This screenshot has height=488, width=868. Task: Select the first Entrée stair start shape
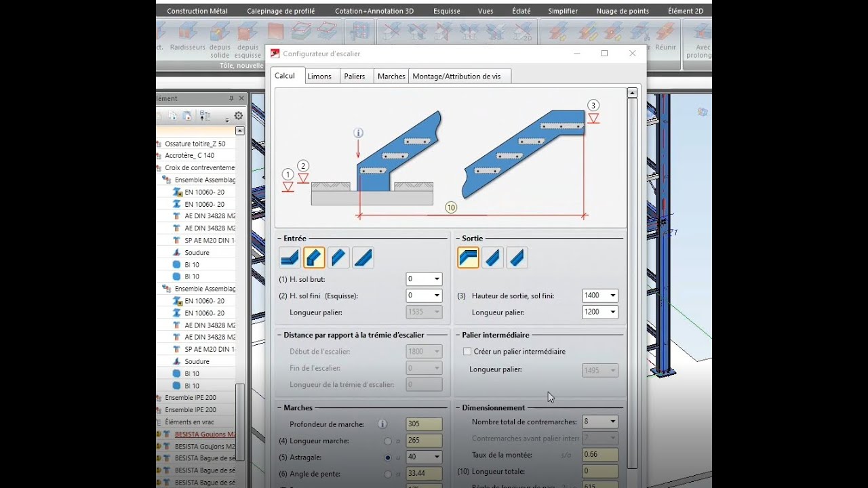290,258
